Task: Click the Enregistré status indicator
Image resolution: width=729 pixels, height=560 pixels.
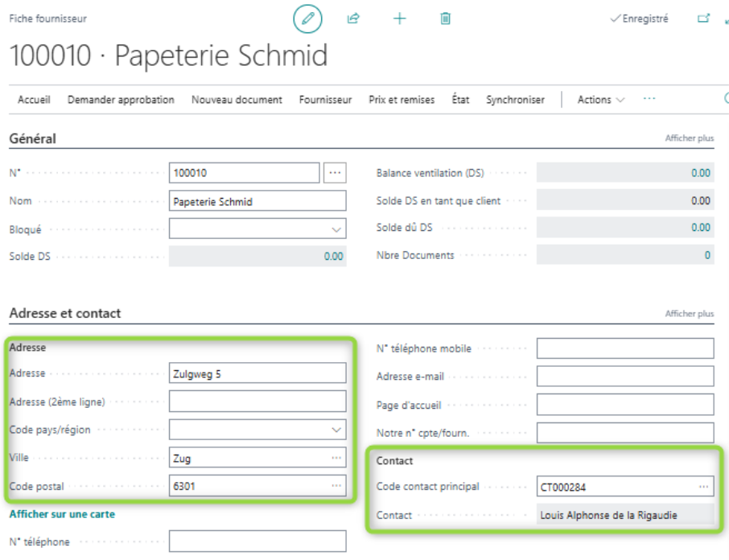Action: 639,19
